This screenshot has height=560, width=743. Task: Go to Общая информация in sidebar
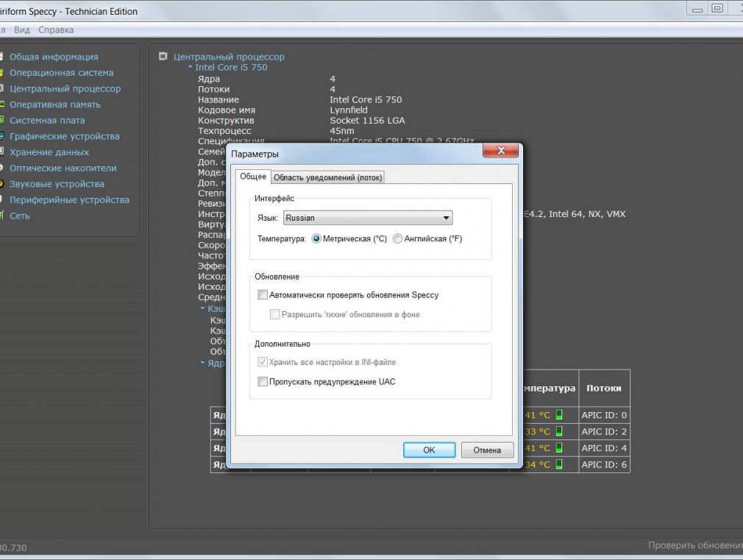pos(54,57)
